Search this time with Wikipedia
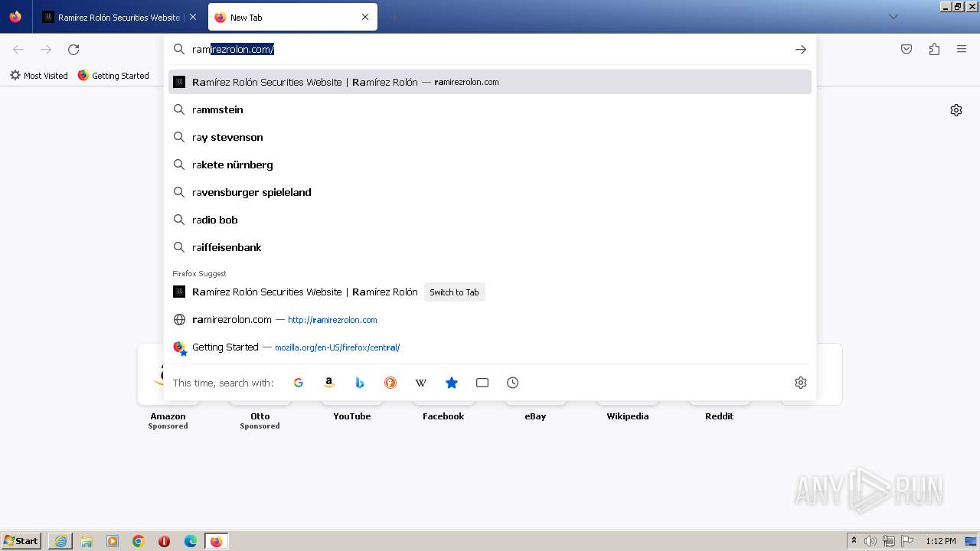The height and width of the screenshot is (551, 980). 421,383
